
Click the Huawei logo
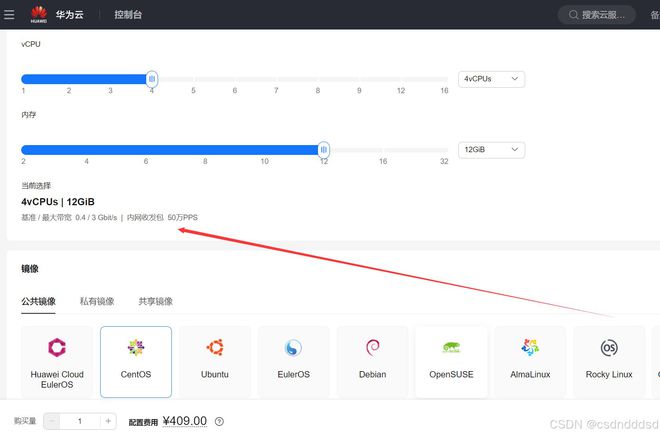tap(39, 14)
